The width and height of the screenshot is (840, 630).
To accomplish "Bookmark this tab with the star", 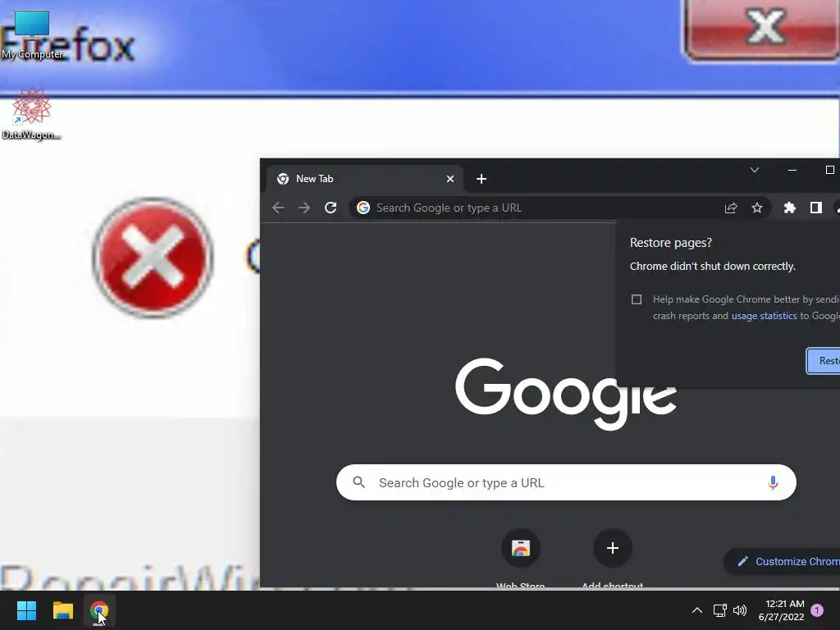I will pyautogui.click(x=757, y=208).
